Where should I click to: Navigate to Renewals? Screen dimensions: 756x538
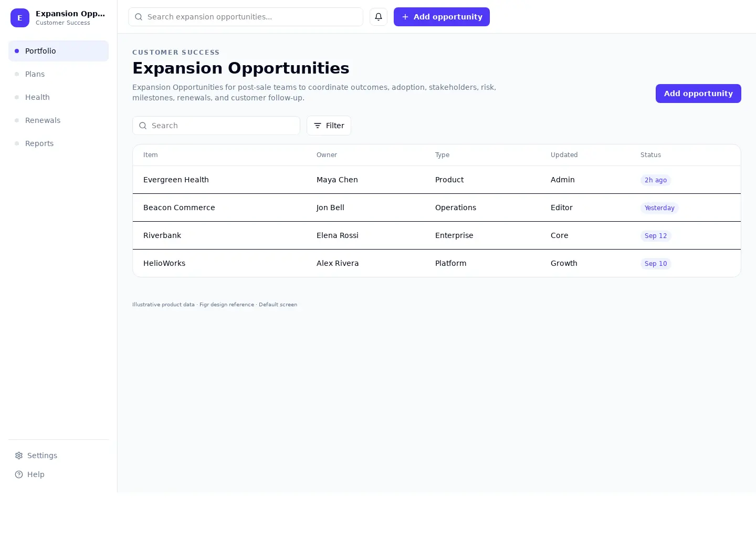(58, 120)
